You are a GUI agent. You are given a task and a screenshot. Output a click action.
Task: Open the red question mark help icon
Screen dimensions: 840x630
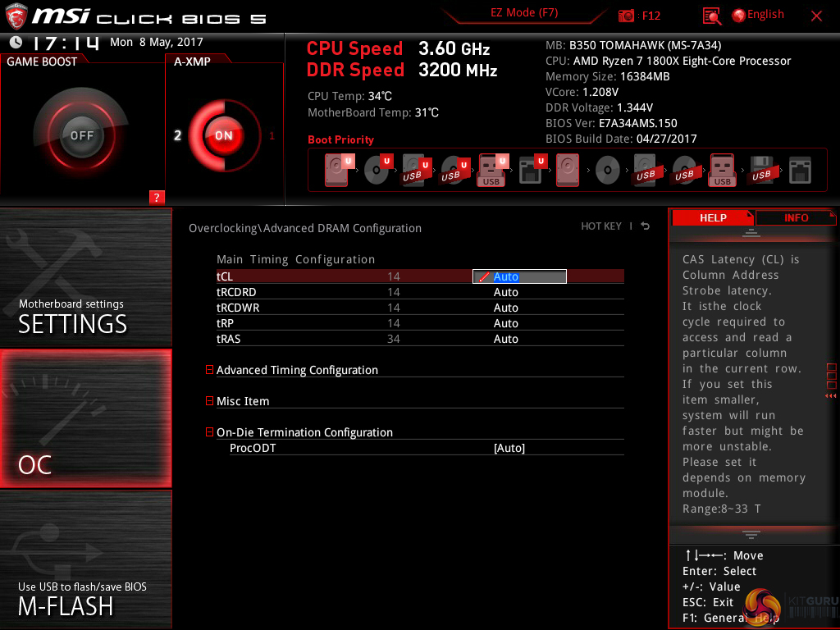[157, 197]
